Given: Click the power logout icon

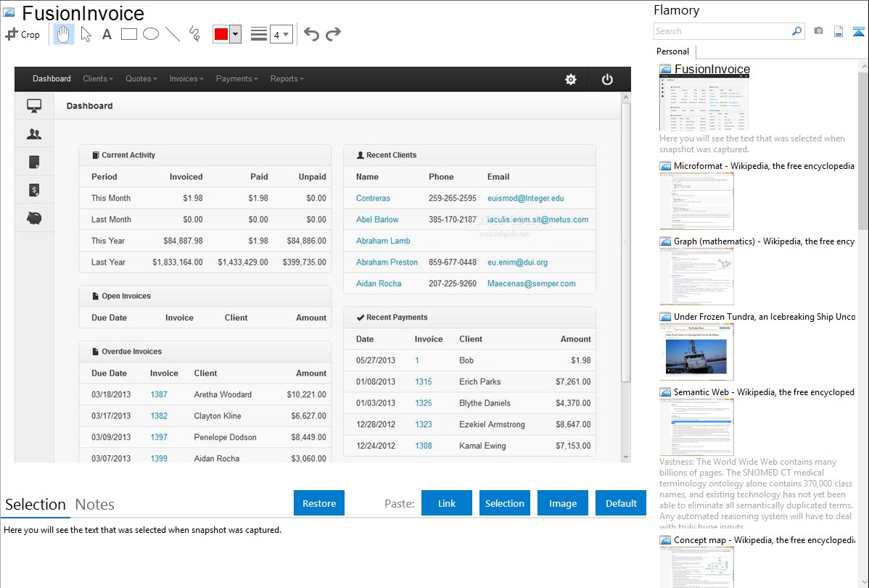Looking at the screenshot, I should [x=607, y=79].
